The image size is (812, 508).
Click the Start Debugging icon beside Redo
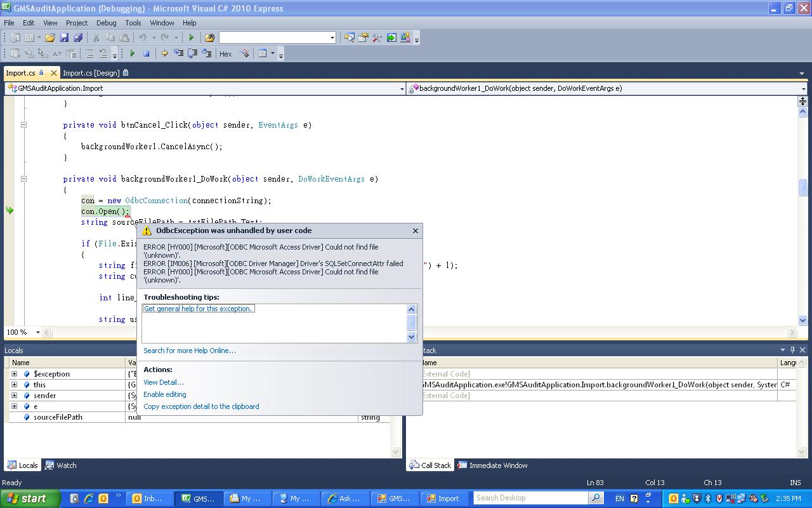pyautogui.click(x=191, y=37)
